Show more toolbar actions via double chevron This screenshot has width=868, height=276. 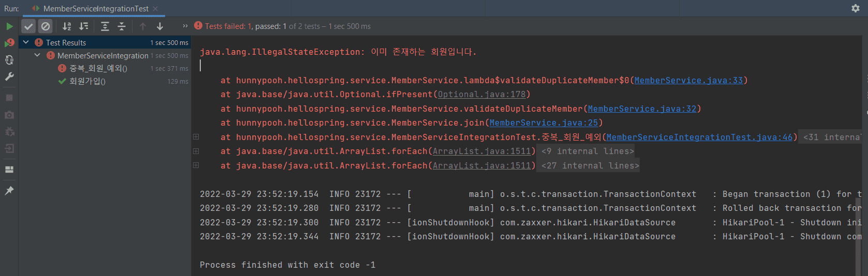[185, 26]
